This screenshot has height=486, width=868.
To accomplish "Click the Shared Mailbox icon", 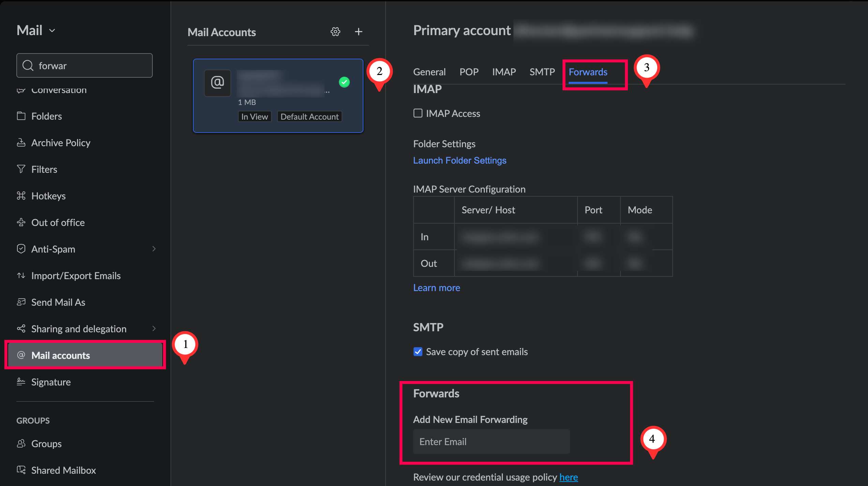I will (21, 470).
